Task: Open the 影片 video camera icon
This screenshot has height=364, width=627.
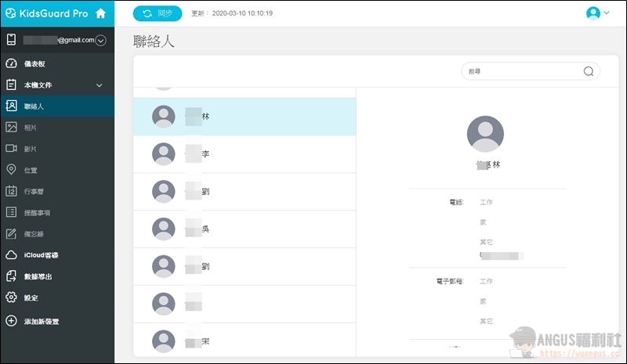Action: [11, 148]
